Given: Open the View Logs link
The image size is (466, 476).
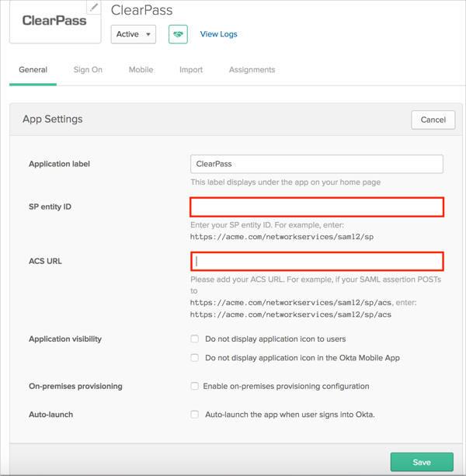Looking at the screenshot, I should tap(218, 34).
